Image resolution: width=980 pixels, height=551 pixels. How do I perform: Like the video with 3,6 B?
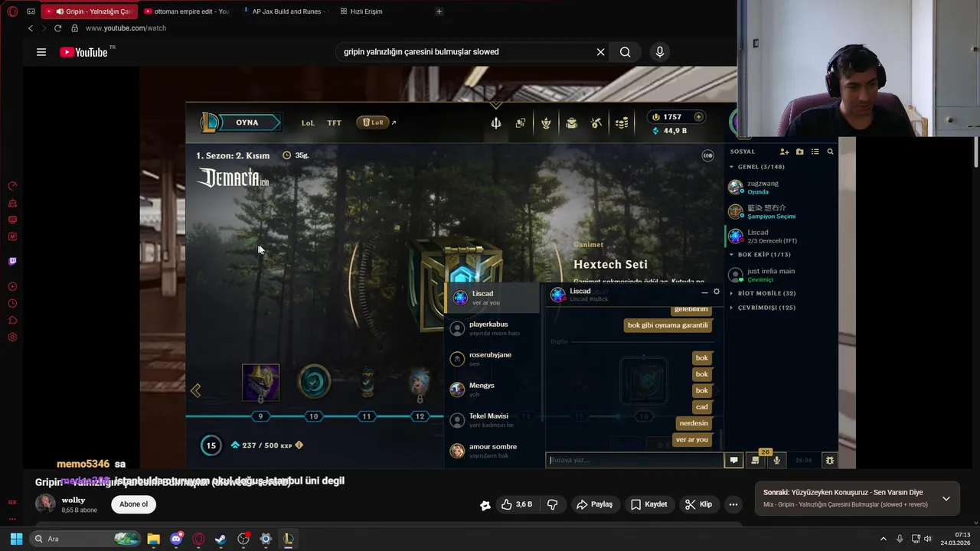(x=516, y=504)
